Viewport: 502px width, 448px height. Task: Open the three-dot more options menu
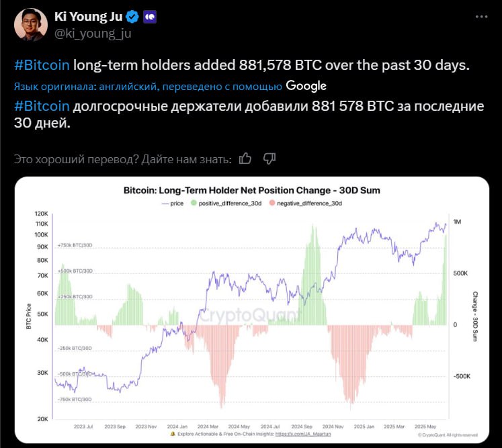[482, 17]
